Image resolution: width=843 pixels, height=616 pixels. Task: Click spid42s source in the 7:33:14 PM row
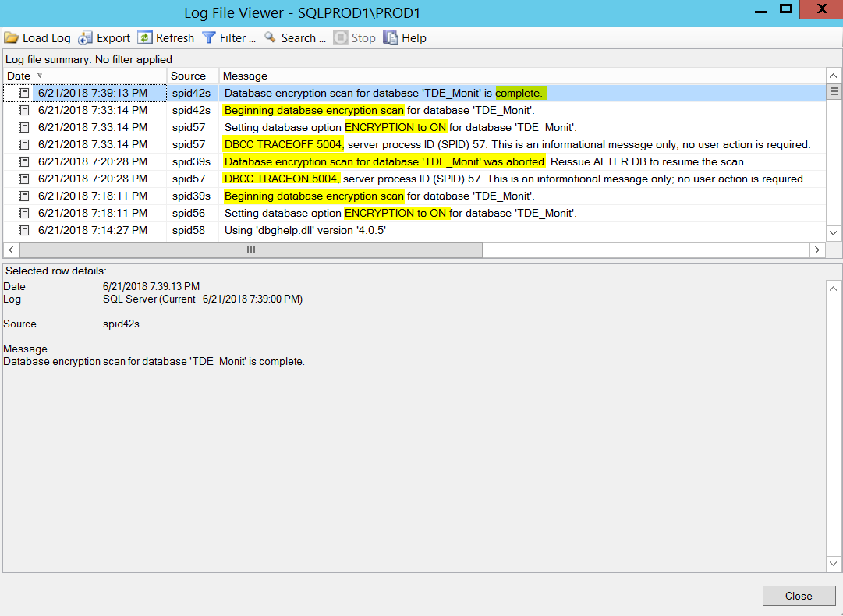[x=191, y=110]
